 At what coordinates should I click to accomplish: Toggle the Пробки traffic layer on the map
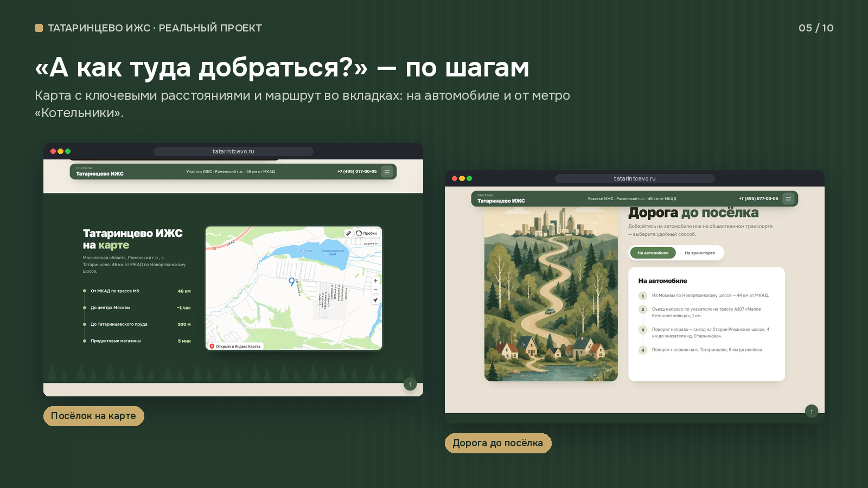(x=367, y=233)
